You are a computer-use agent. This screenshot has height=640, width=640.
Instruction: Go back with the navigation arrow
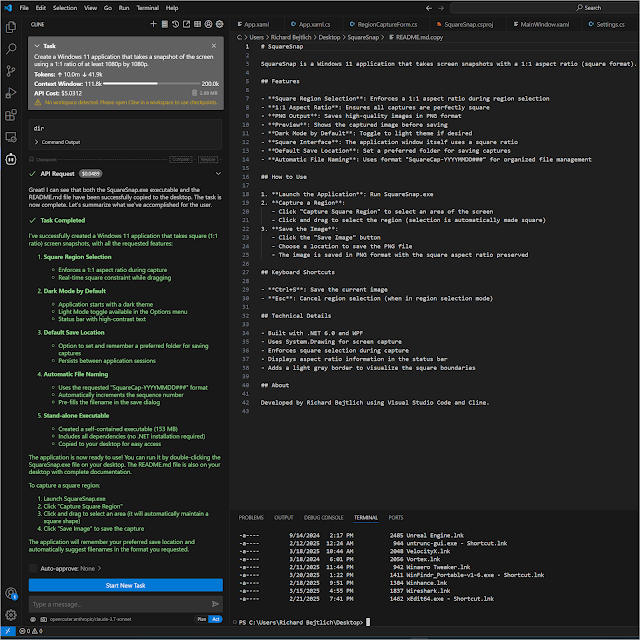click(429, 8)
